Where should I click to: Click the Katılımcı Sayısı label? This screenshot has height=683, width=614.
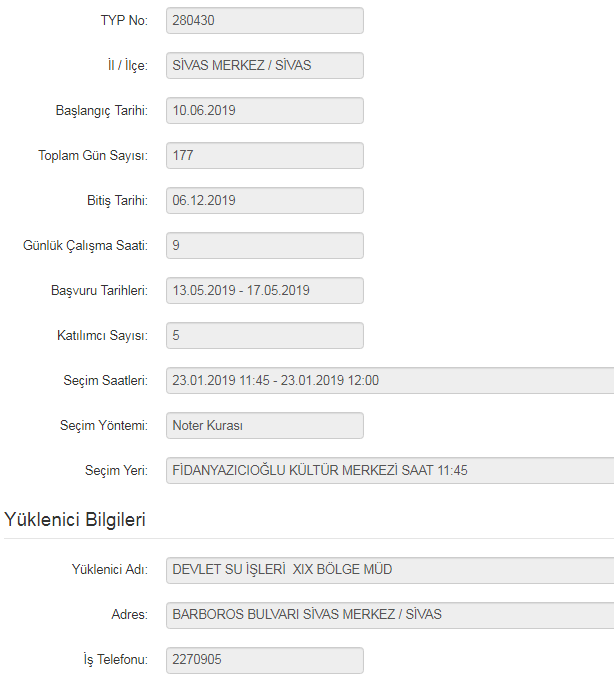point(103,335)
